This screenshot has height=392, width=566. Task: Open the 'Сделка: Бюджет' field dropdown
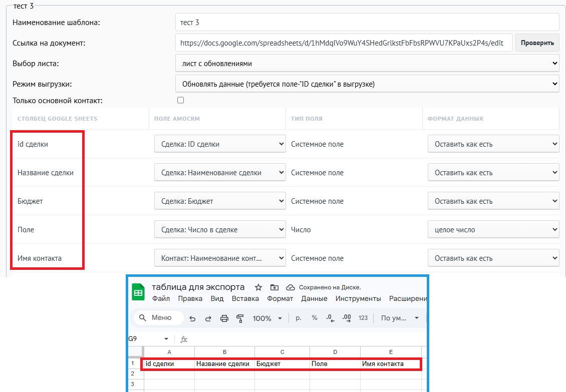click(x=220, y=201)
